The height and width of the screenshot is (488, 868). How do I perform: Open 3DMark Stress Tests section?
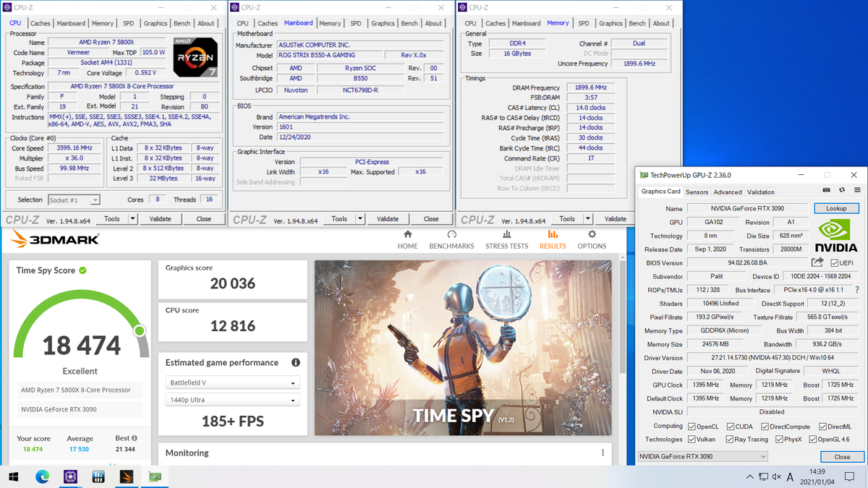506,240
